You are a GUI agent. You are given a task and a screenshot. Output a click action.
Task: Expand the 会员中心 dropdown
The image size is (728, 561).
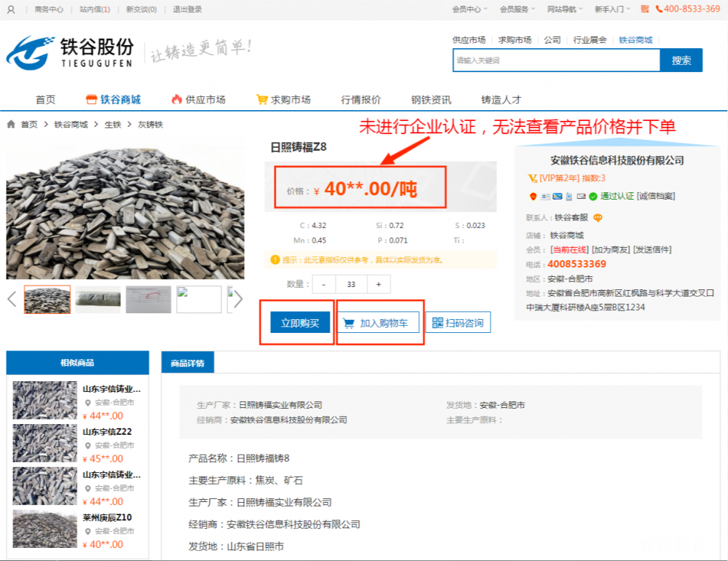470,9
